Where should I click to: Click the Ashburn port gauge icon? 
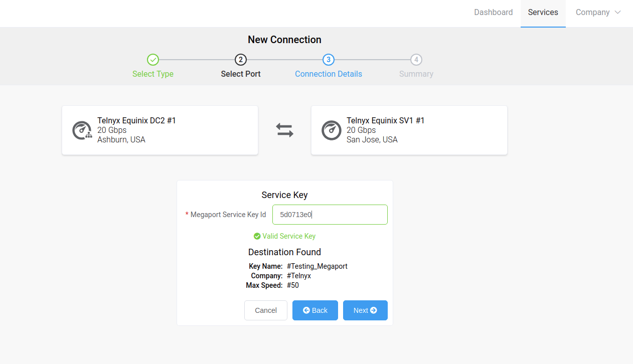tap(82, 130)
